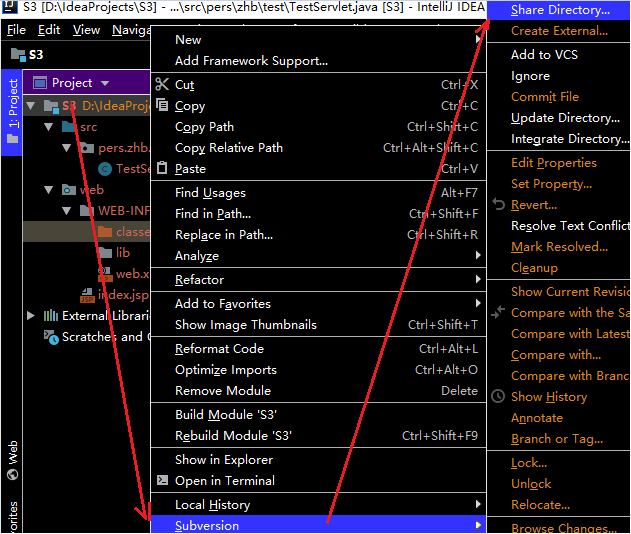Click the Open in Terminal icon
631x534 pixels.
pos(162,480)
